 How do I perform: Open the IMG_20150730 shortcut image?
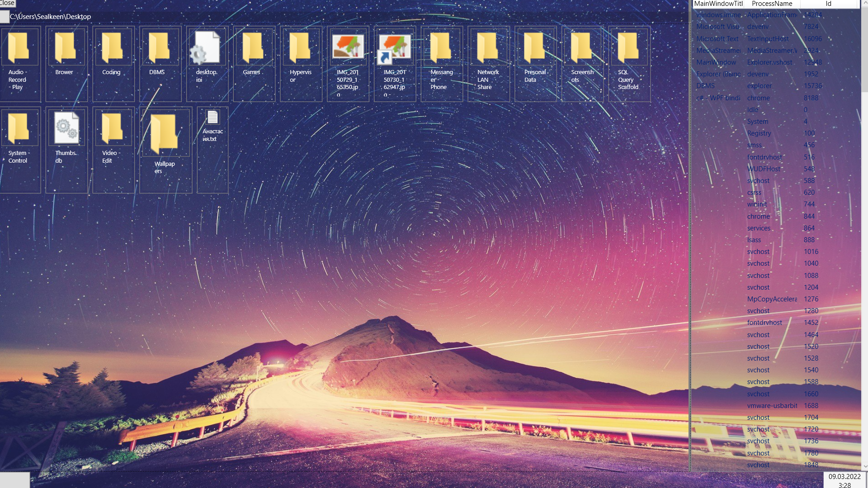(395, 47)
